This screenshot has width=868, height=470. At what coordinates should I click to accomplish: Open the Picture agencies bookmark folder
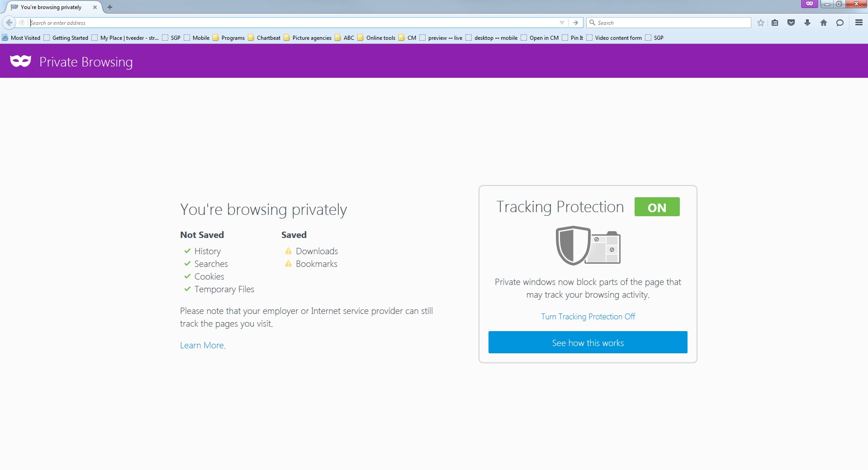point(308,38)
